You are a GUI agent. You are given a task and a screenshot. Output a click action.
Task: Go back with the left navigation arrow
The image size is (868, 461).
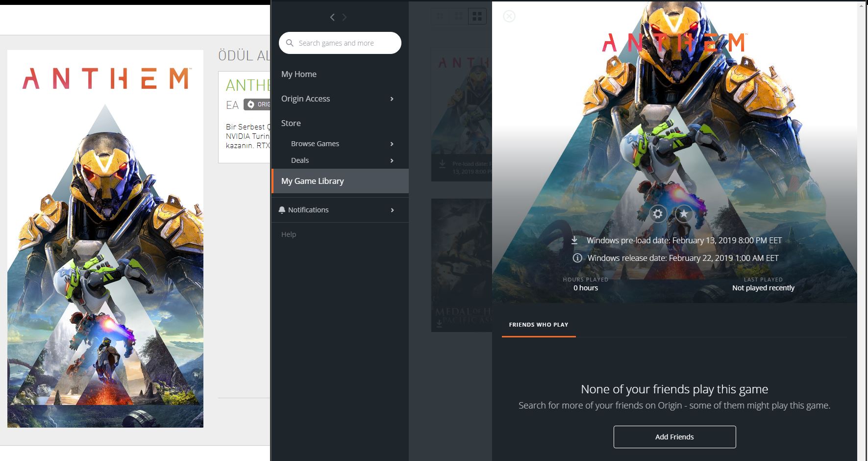coord(332,17)
